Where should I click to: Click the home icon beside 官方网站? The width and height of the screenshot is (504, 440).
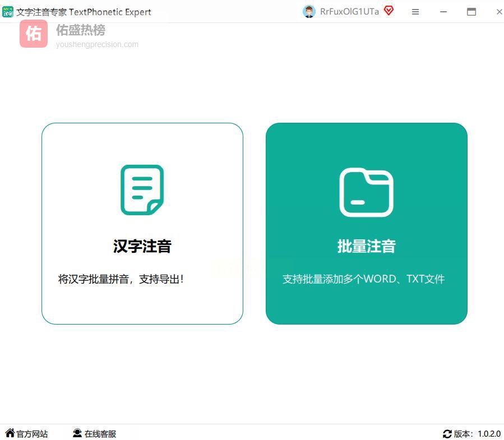pyautogui.click(x=10, y=433)
